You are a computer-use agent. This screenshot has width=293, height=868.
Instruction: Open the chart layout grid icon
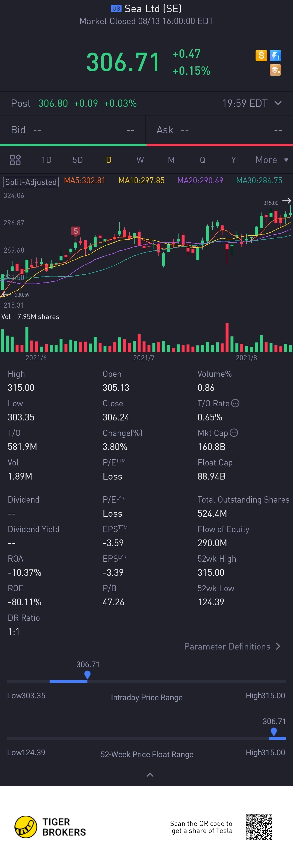(x=15, y=160)
